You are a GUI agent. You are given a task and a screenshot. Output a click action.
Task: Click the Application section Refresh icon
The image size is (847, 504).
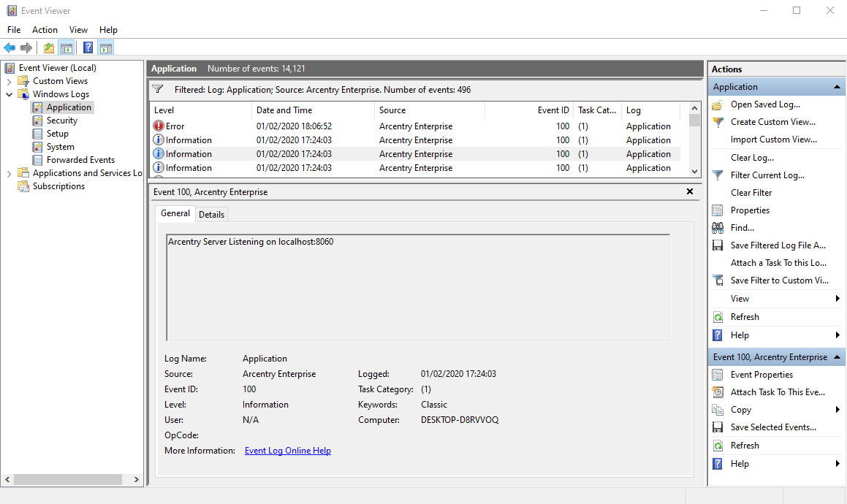pos(718,317)
